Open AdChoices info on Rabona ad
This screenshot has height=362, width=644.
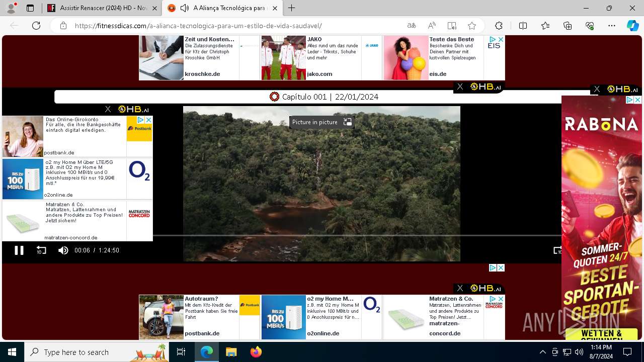[630, 100]
